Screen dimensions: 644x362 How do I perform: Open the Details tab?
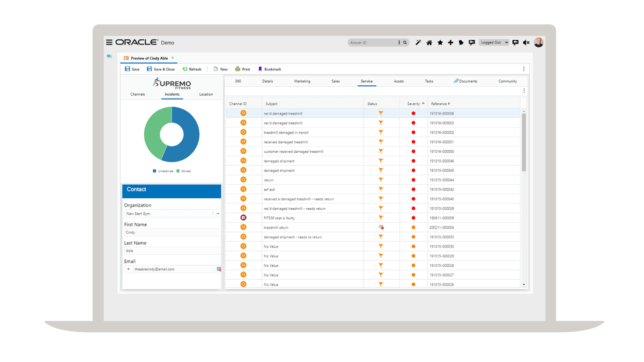tap(267, 81)
